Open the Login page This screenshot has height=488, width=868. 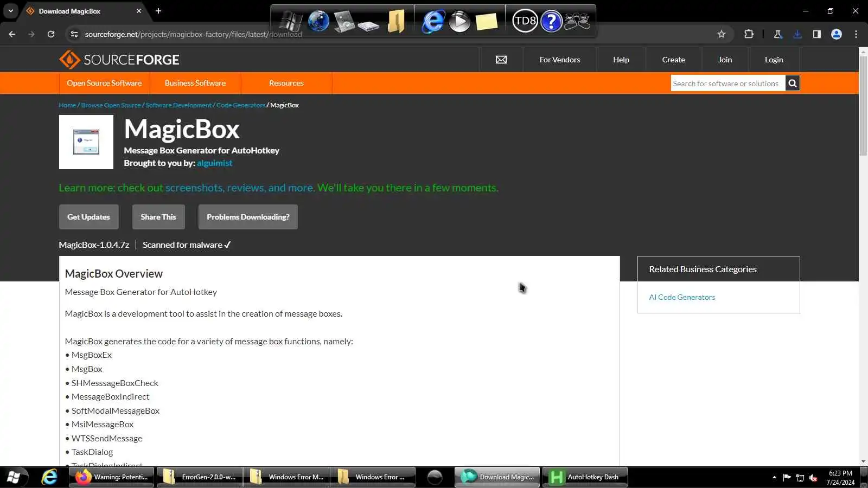(774, 60)
